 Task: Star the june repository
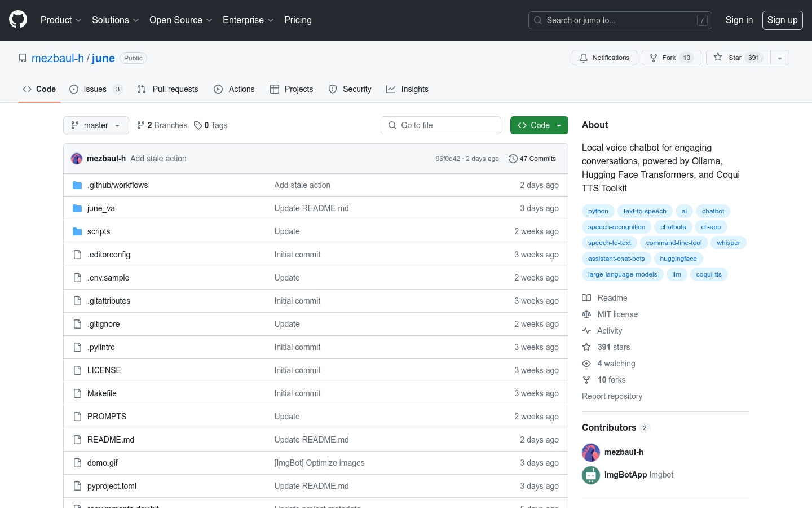click(738, 58)
